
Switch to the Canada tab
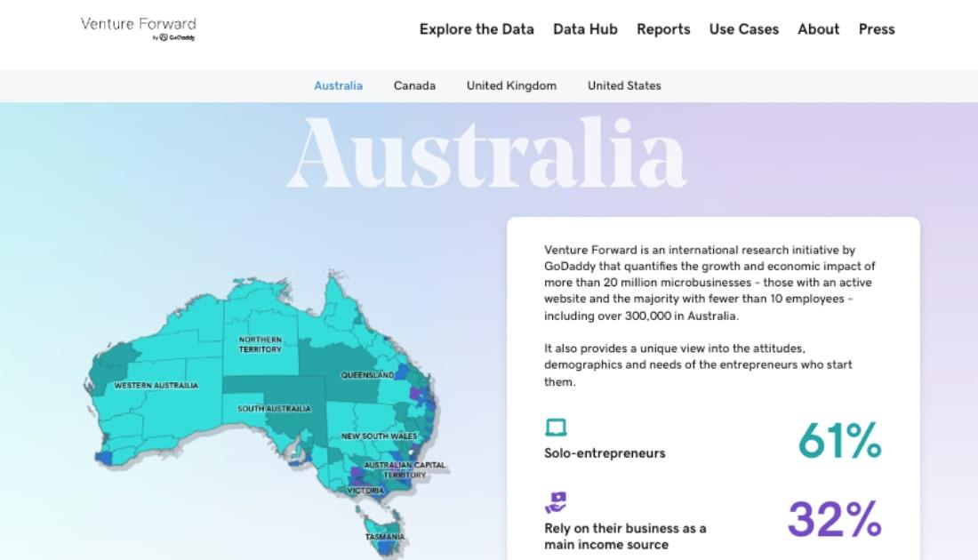(414, 86)
